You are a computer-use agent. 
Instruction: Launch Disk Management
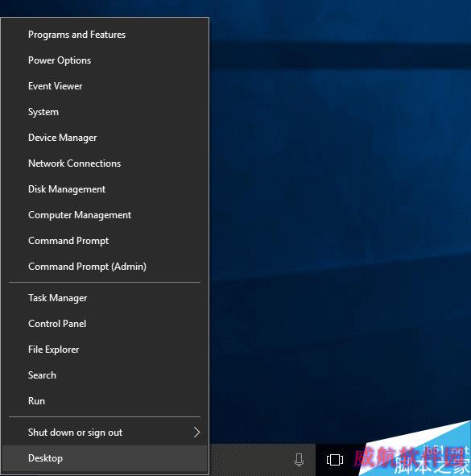coord(105,189)
